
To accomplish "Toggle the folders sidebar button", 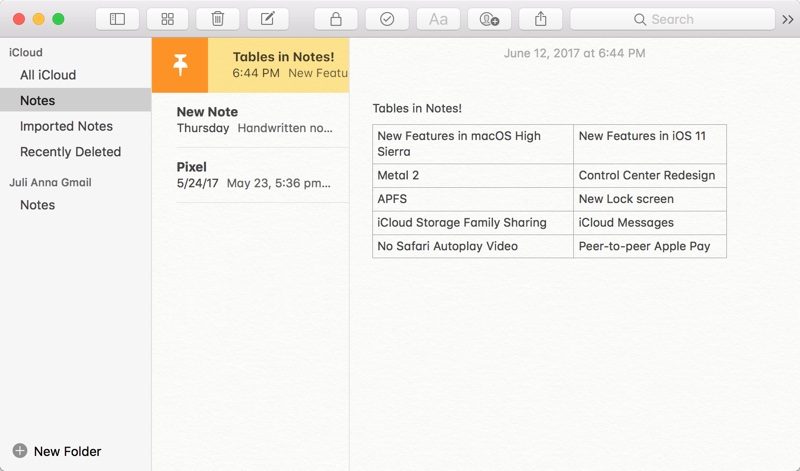I will pyautogui.click(x=117, y=19).
